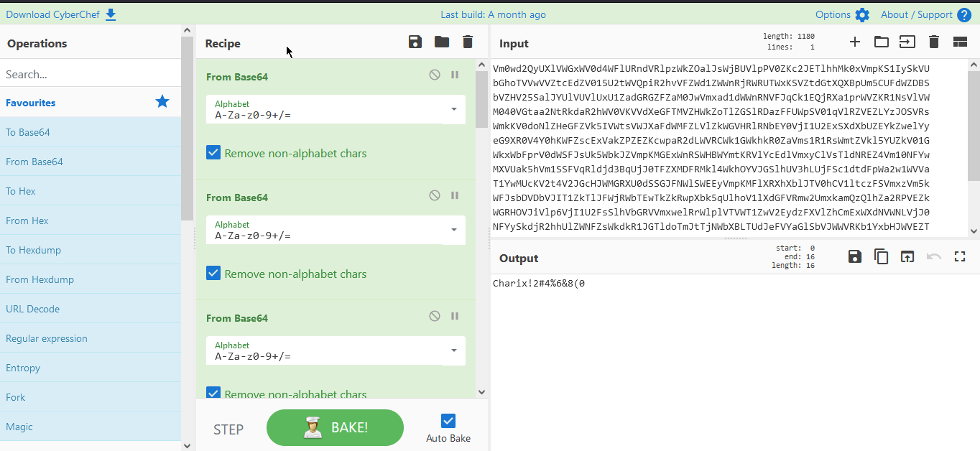Copy raw output to the clipboard
Image resolution: width=980 pixels, height=451 pixels.
[881, 257]
